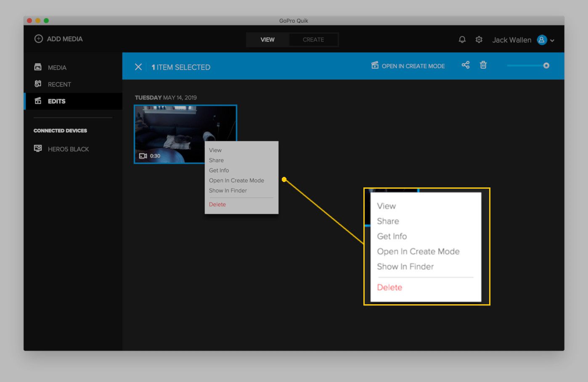Click the 1 ITEM SELECTED text
Viewport: 588px width, 382px height.
pos(181,67)
